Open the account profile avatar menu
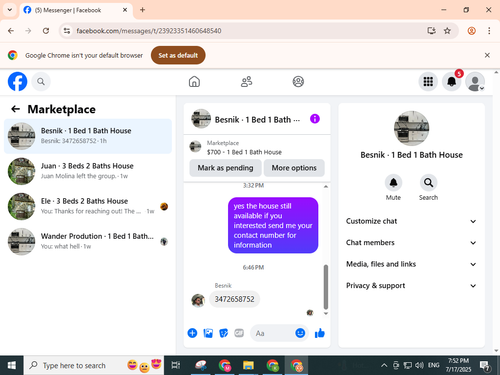This screenshot has width=500, height=375. click(475, 81)
